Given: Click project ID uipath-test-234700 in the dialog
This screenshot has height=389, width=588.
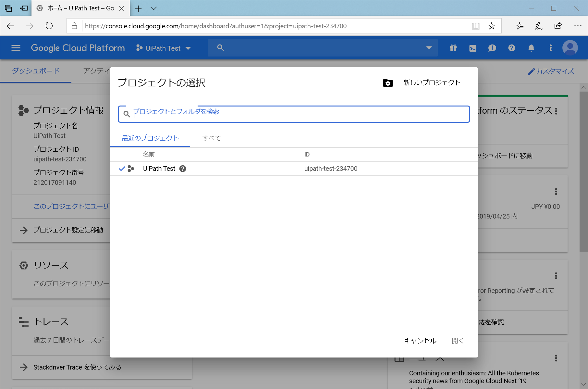Looking at the screenshot, I should [x=331, y=169].
